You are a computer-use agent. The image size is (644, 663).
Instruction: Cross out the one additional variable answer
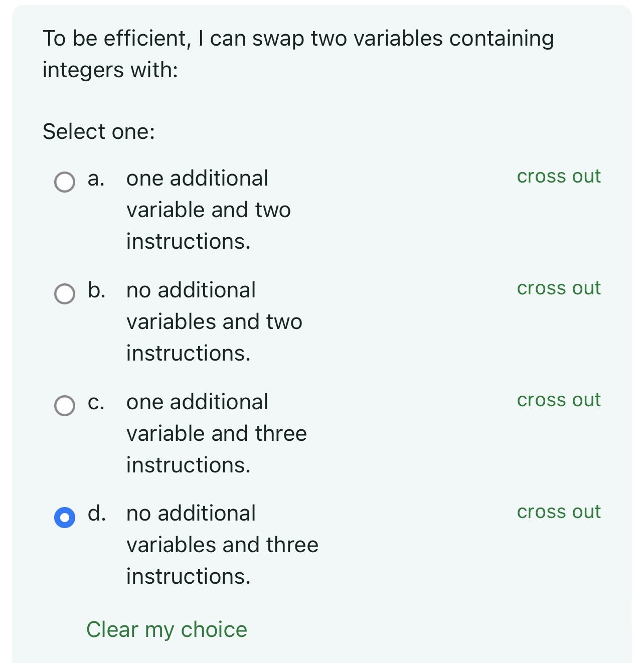[558, 177]
